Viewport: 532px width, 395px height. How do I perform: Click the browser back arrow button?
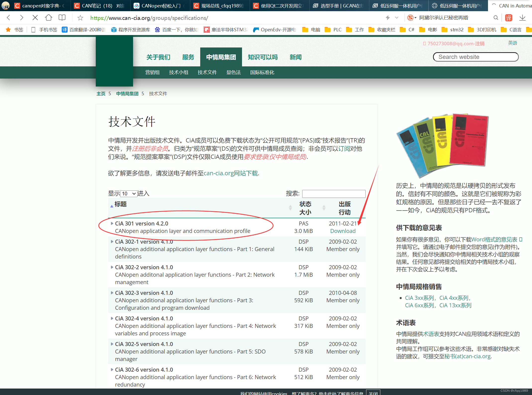9,18
